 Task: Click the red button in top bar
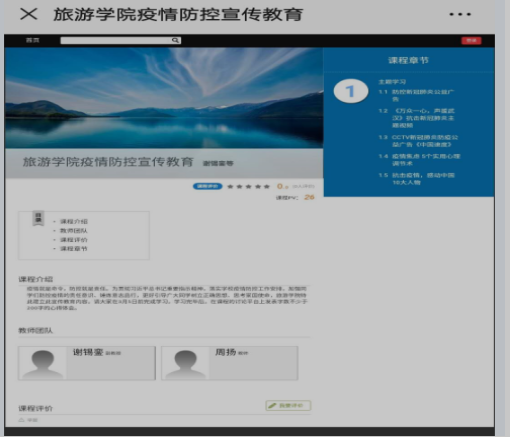471,40
